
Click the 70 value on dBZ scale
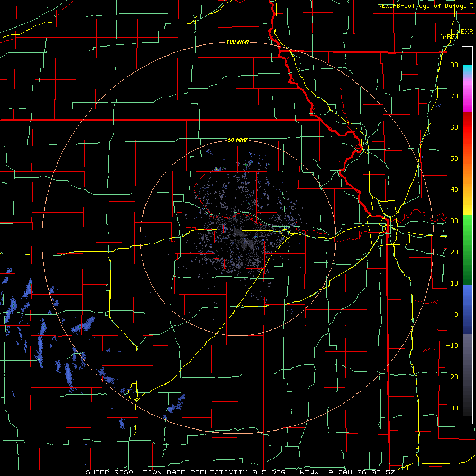454,96
